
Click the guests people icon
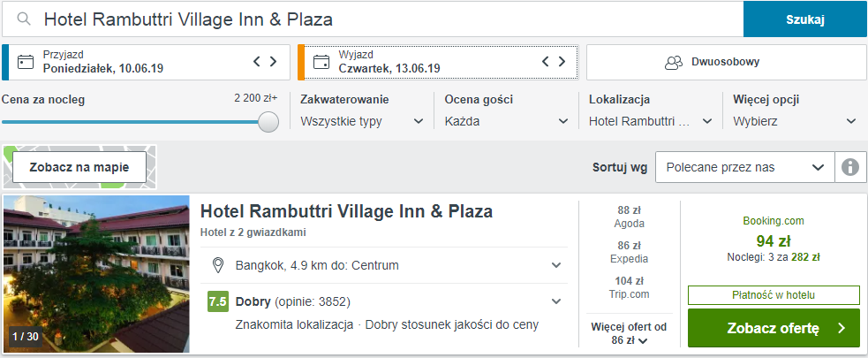[x=674, y=62]
